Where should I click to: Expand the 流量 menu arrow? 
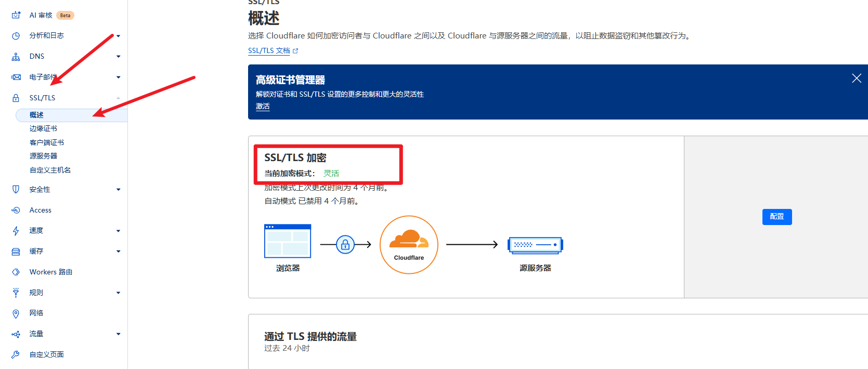point(119,334)
